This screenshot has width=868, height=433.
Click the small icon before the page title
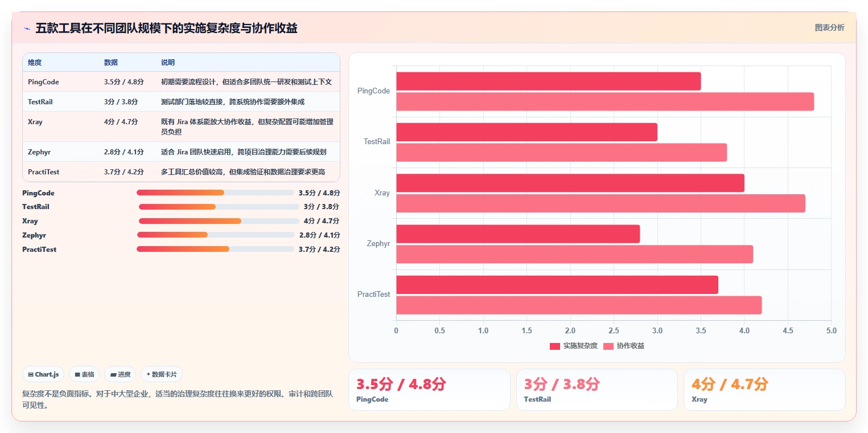point(27,28)
